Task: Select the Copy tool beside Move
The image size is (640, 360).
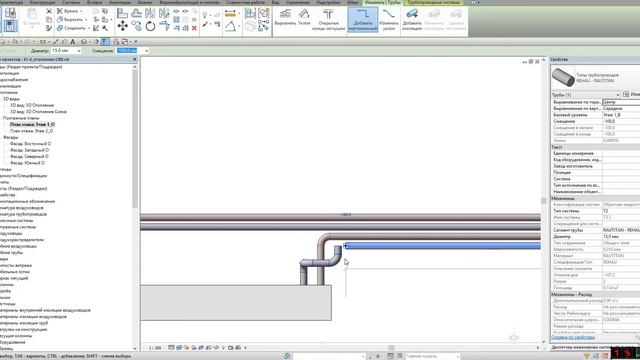Action: [136, 27]
